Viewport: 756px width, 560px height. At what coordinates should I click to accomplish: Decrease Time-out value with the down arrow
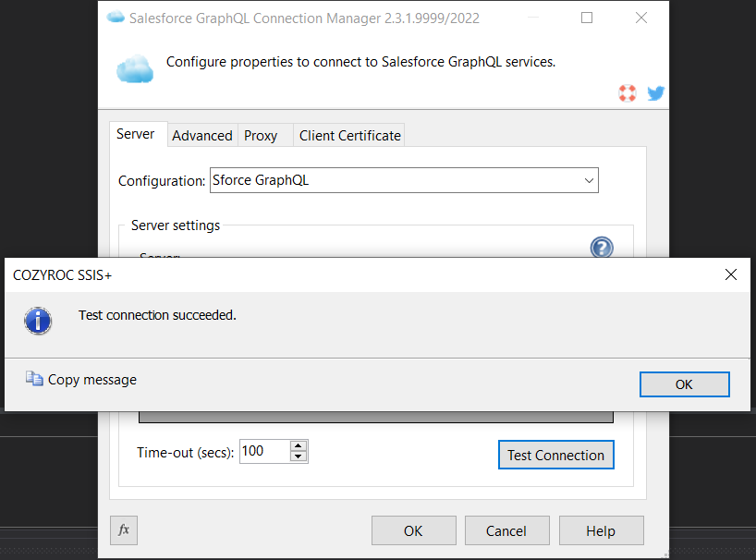point(298,457)
